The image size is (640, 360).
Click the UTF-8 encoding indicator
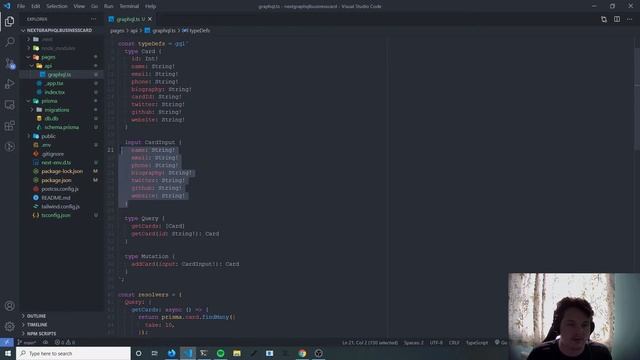[x=436, y=342]
